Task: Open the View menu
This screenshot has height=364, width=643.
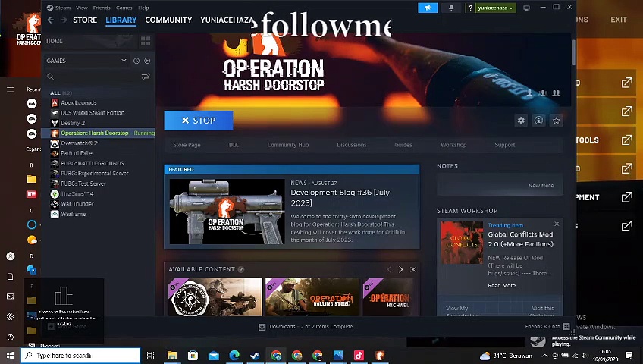Action: coord(82,8)
